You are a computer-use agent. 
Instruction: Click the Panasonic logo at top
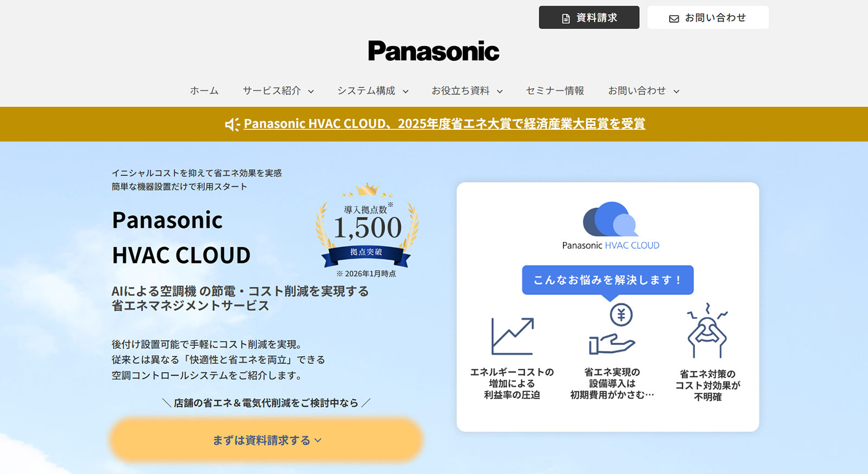[x=433, y=51]
